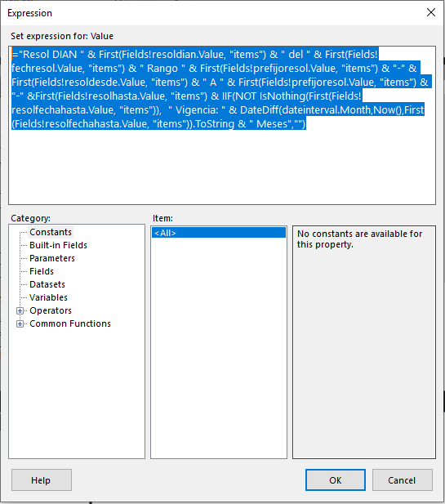Click the 'Expression' dialog title
The image size is (445, 504).
click(x=29, y=13)
